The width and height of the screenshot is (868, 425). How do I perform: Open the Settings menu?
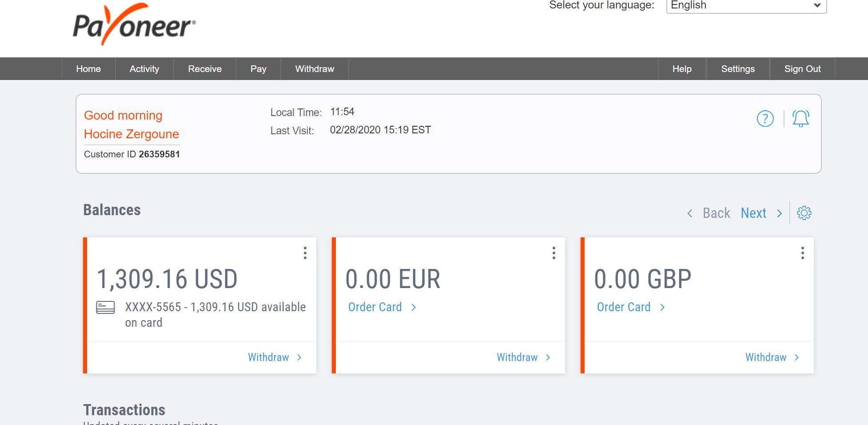738,69
